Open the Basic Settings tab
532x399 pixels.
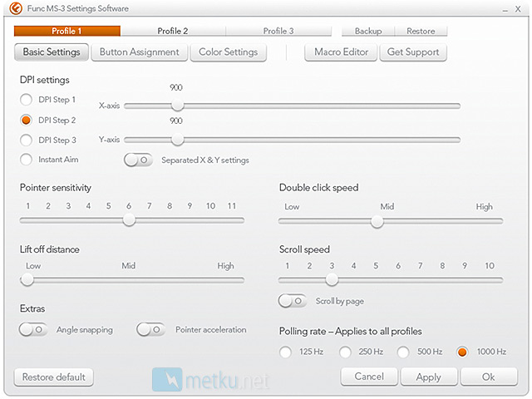click(x=52, y=52)
